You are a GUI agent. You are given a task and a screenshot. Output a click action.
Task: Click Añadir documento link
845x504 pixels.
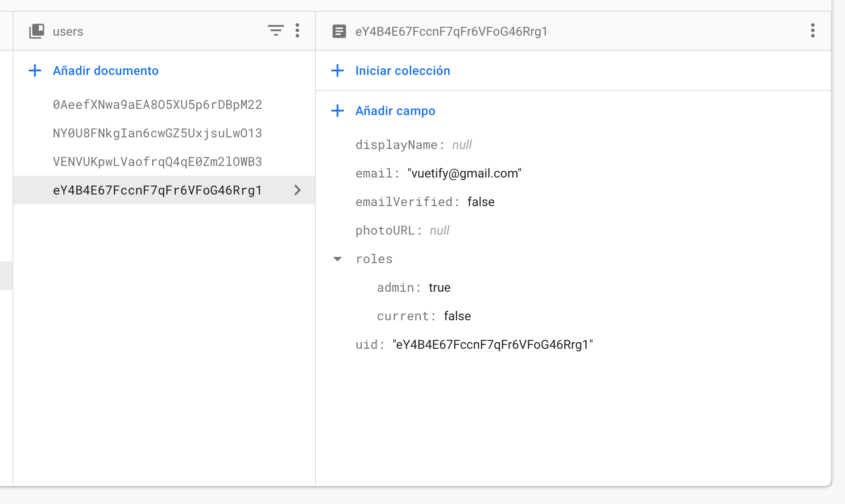pyautogui.click(x=106, y=70)
